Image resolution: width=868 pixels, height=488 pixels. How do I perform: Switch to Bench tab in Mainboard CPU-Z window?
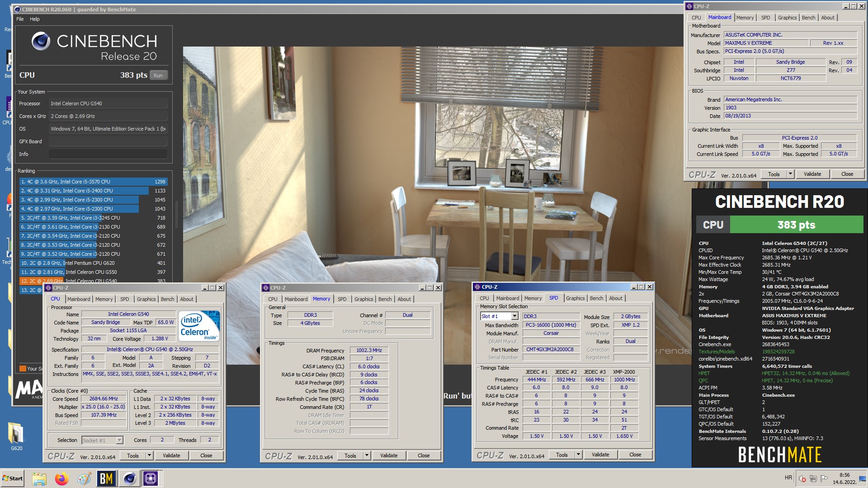(x=808, y=18)
